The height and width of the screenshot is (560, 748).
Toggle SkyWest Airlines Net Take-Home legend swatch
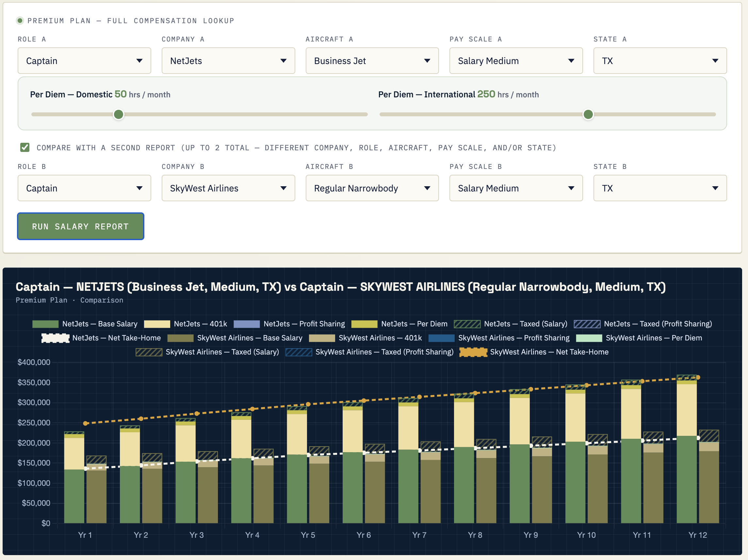click(x=473, y=352)
